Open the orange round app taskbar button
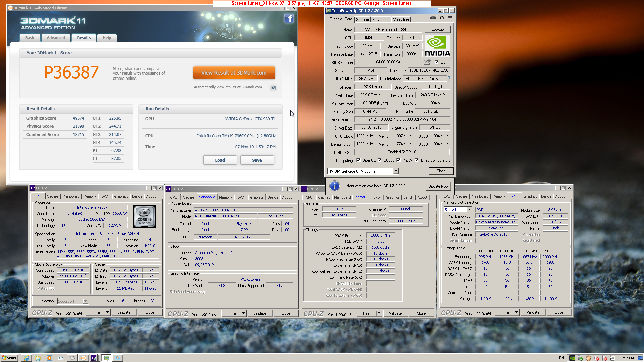The image size is (644, 362). 84,358
